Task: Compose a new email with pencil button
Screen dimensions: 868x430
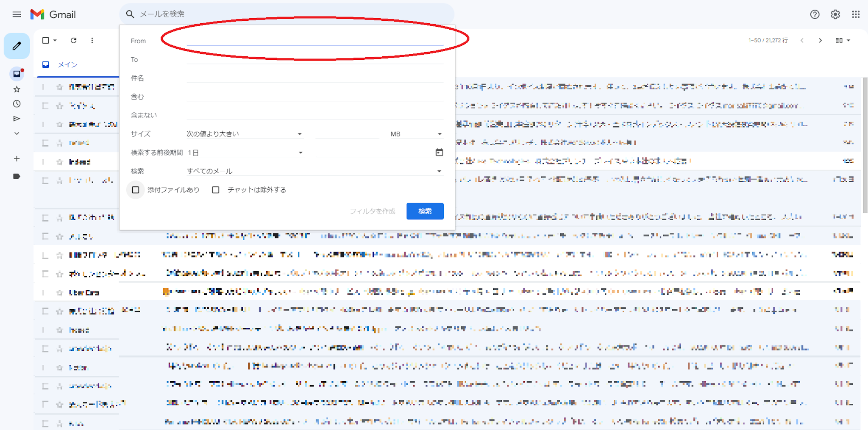Action: 17,46
